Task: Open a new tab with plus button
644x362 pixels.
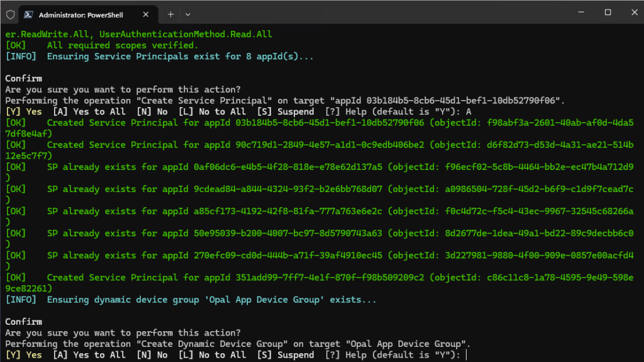Action: point(170,14)
